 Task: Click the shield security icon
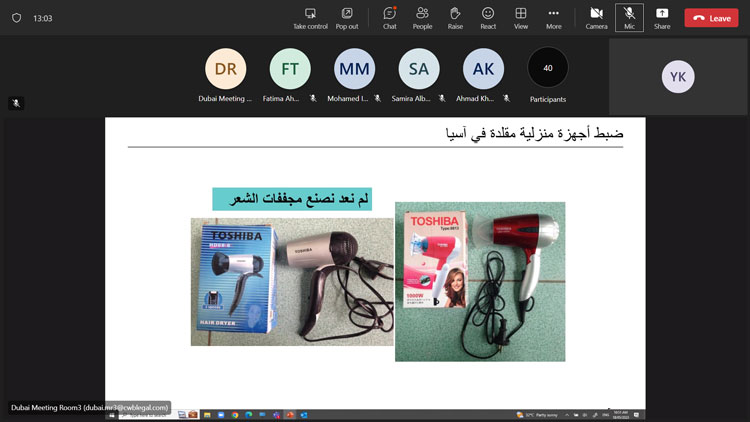[16, 18]
